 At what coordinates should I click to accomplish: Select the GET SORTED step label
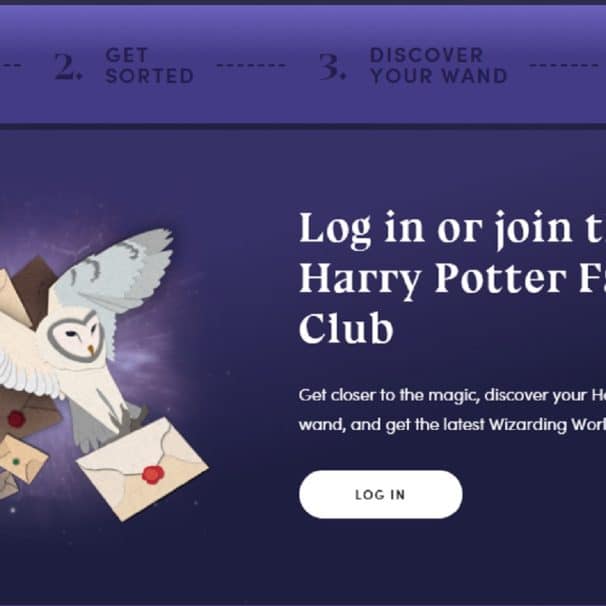point(149,65)
